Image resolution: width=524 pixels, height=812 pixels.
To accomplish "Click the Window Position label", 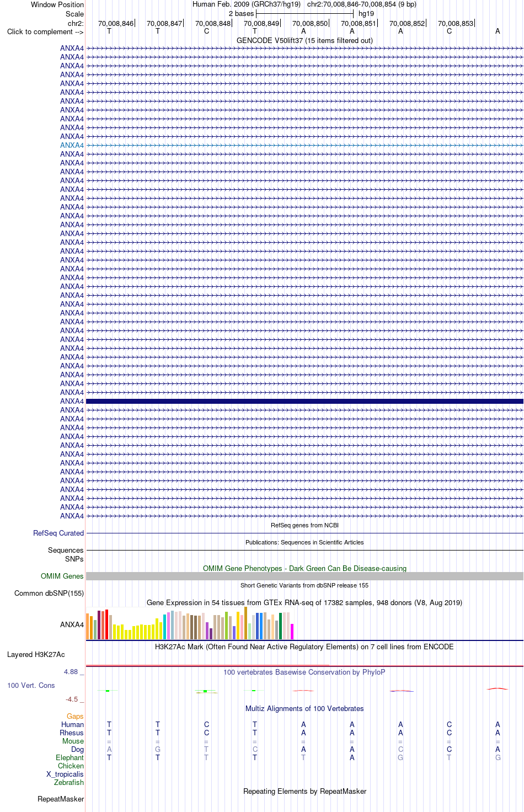I will (57, 4).
